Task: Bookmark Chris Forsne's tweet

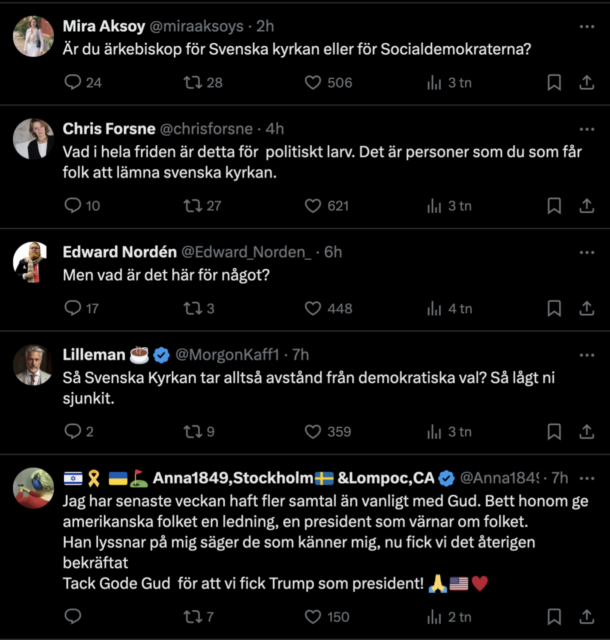Action: point(554,205)
